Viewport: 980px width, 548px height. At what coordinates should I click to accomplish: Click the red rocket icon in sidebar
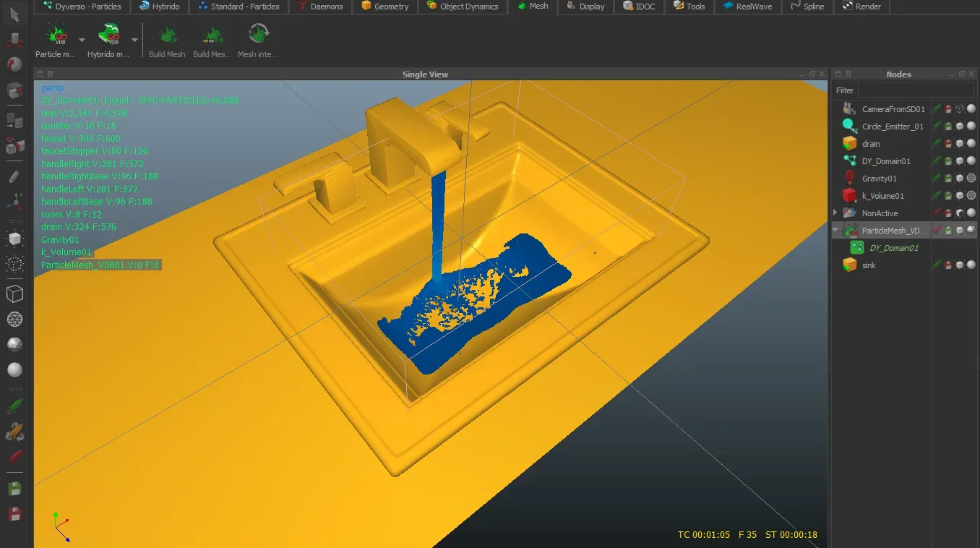(x=14, y=456)
